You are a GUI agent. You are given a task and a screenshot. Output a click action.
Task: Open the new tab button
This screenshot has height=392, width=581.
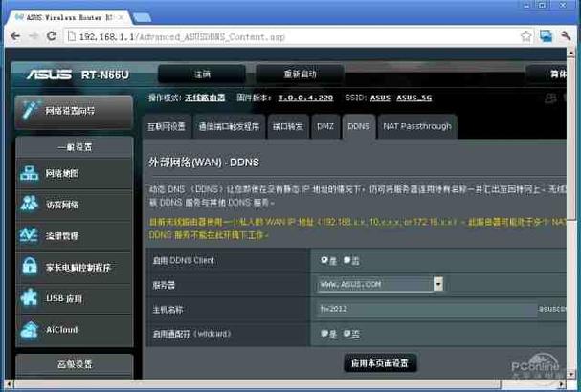pyautogui.click(x=143, y=17)
